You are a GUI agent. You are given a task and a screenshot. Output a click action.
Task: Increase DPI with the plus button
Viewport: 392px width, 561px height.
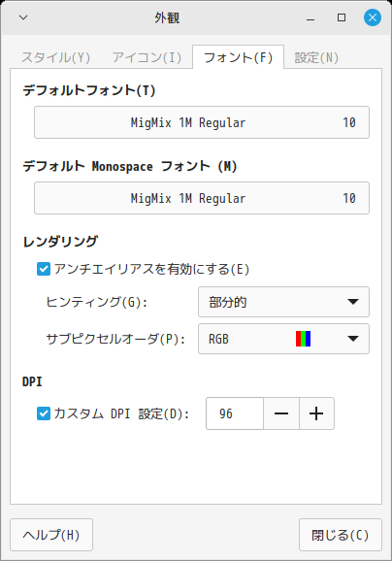point(316,413)
